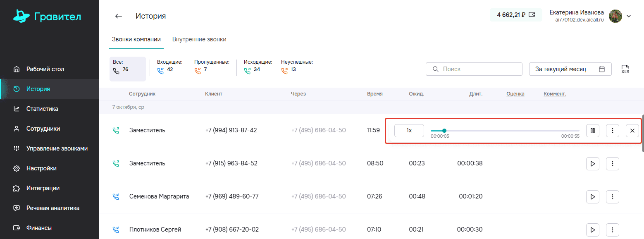Play the 08:50 Заместитель call recording
Image resolution: width=644 pixels, height=239 pixels.
click(x=593, y=164)
